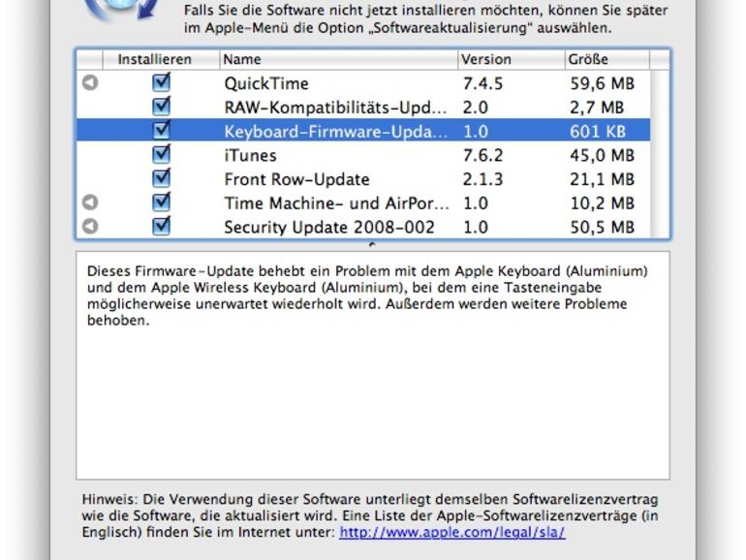Sort updates by the Version column header
Viewport: 746px width, 560px height.
(510, 59)
